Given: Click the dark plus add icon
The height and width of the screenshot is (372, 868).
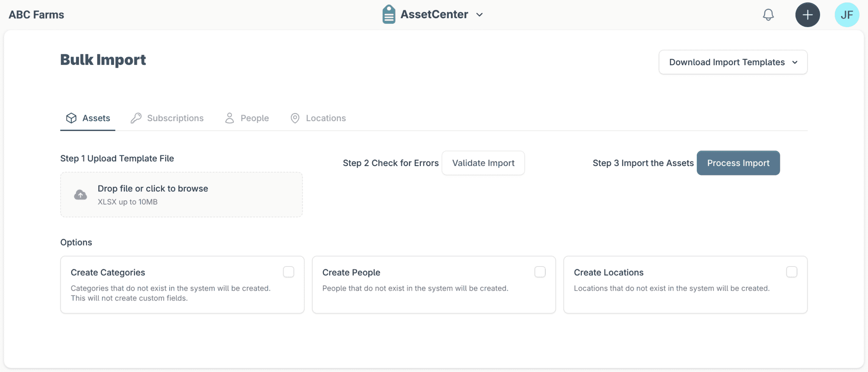Looking at the screenshot, I should [x=807, y=15].
